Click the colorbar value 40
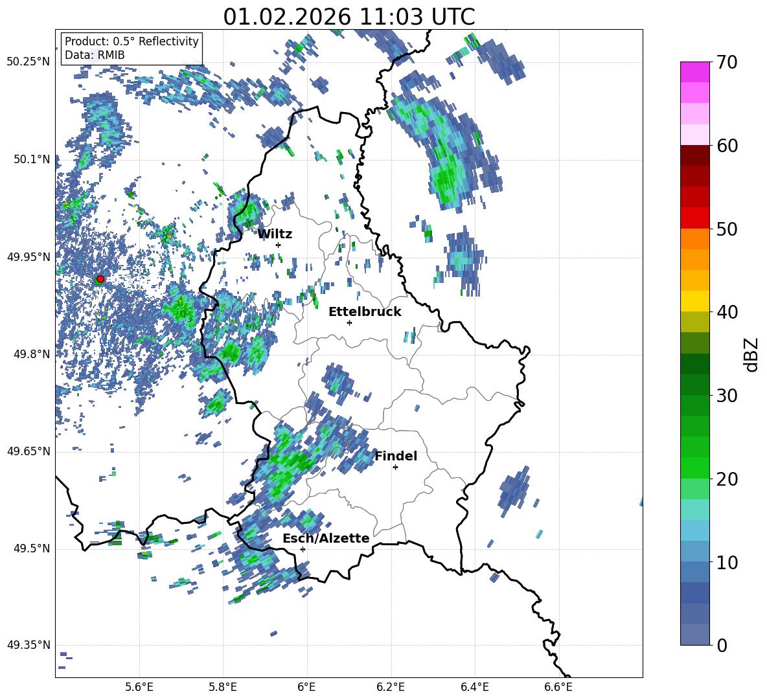The height and width of the screenshot is (700, 767). (727, 312)
